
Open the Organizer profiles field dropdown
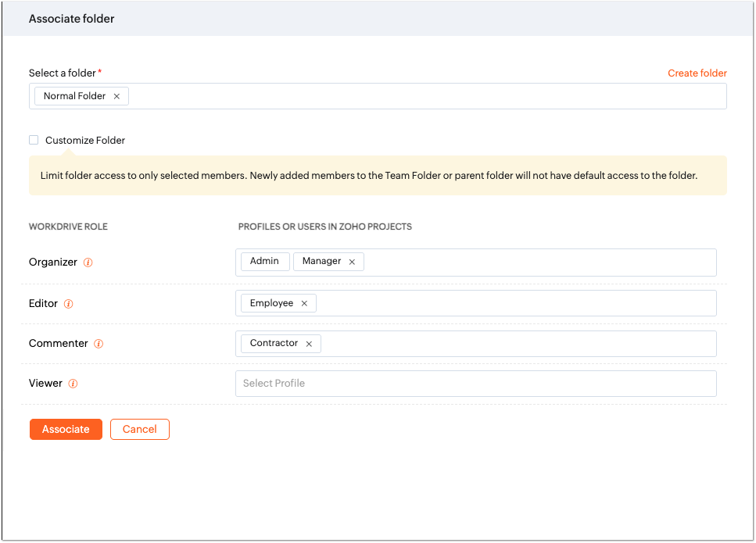click(x=539, y=263)
